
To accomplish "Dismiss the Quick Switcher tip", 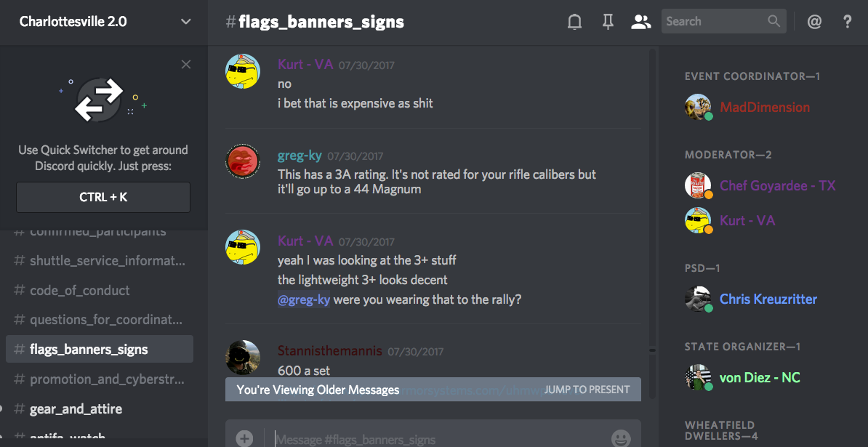I will (186, 65).
